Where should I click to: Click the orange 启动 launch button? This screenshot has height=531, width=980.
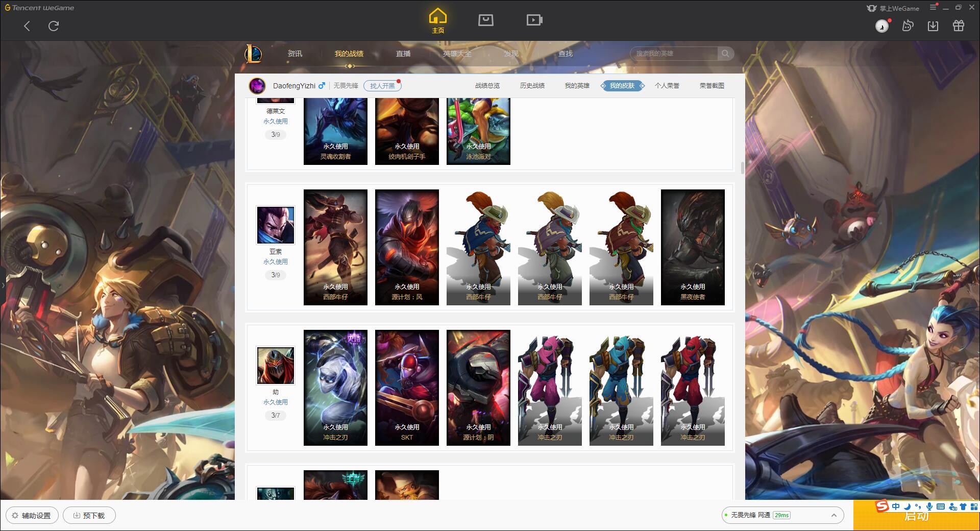coord(916,516)
